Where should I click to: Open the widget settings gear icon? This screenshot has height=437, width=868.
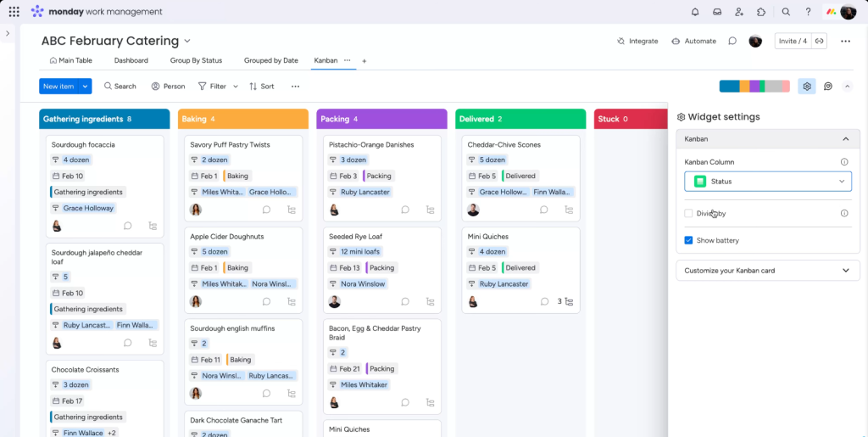(806, 86)
